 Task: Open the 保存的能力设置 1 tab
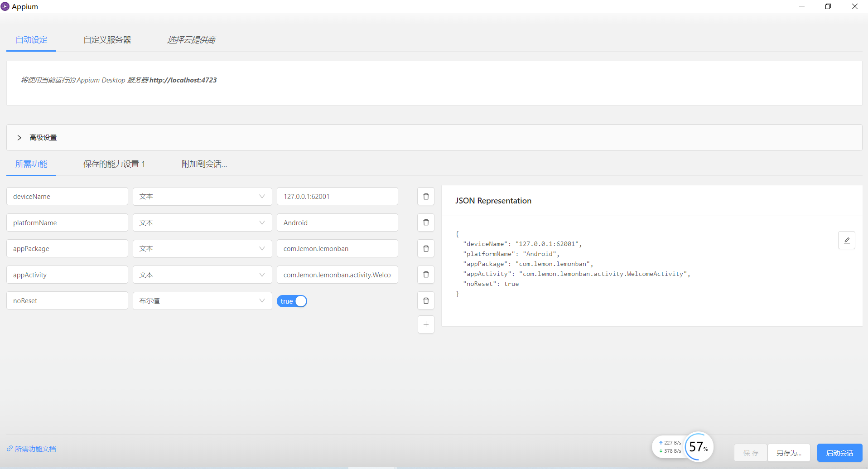click(114, 164)
